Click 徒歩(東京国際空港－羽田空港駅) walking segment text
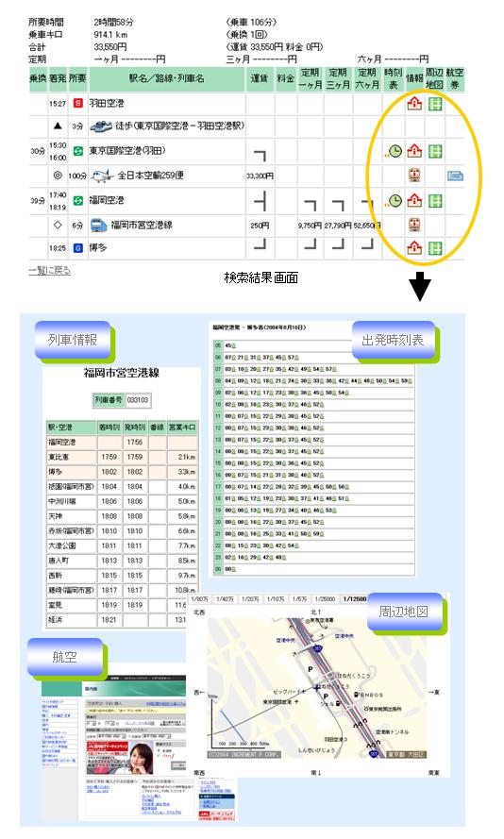 coord(179,126)
